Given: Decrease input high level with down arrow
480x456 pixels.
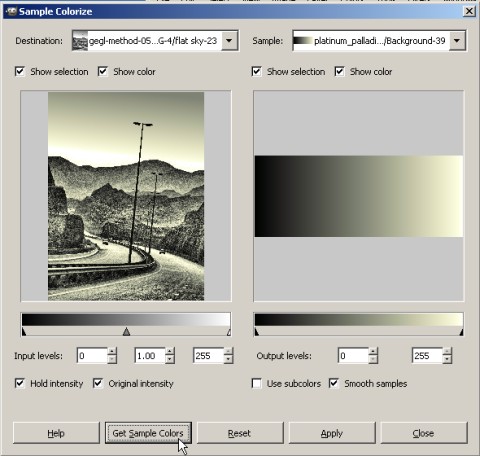Looking at the screenshot, I should click(228, 359).
